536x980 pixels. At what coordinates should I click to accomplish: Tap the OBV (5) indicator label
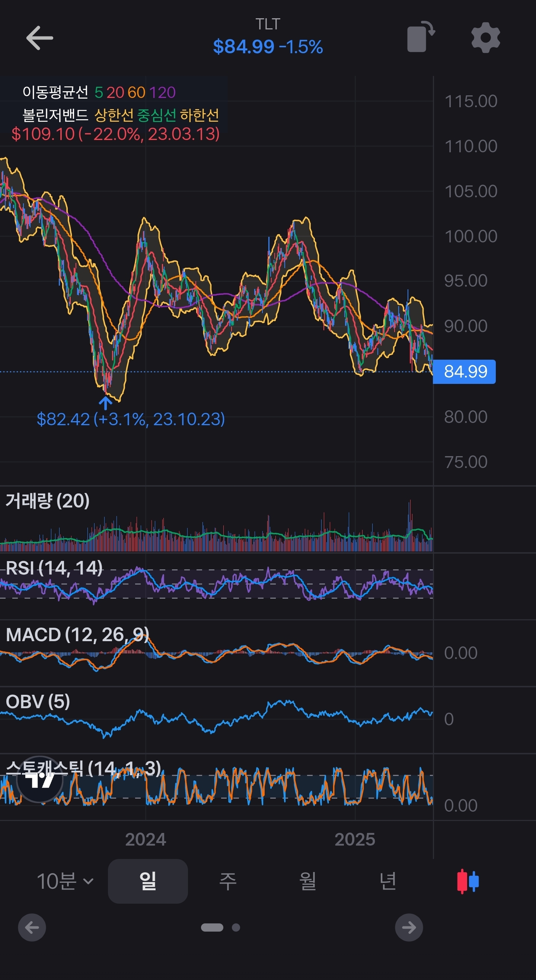38,701
